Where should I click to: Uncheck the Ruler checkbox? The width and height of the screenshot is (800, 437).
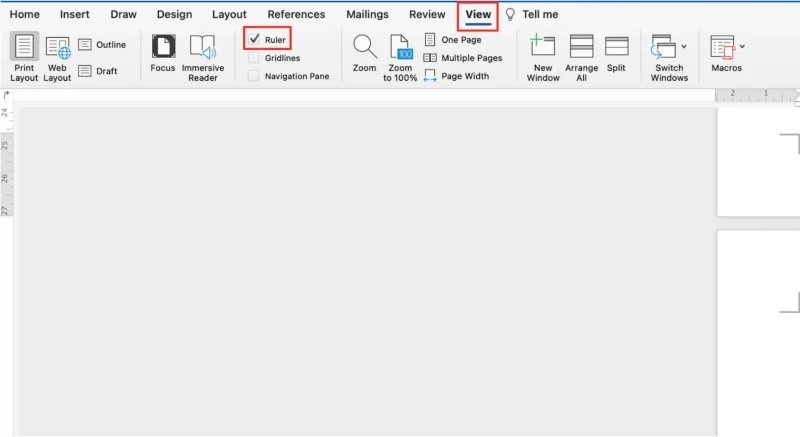point(254,39)
